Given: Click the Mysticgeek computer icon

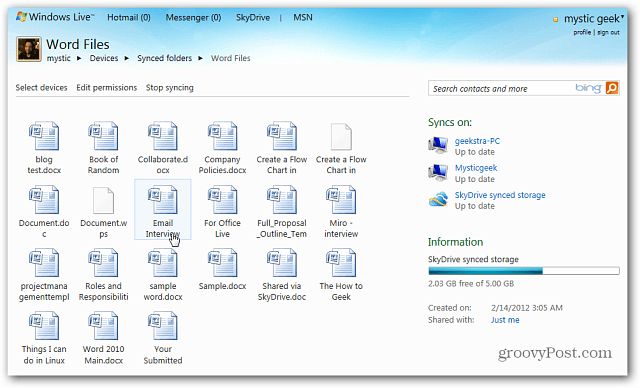Looking at the screenshot, I should [x=438, y=172].
